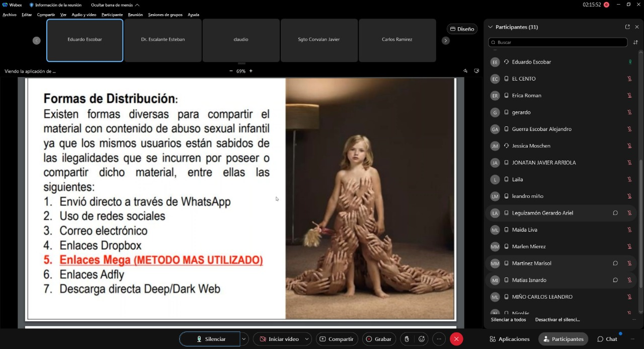
Task: Click the sort participants icon beside search
Action: (x=635, y=42)
